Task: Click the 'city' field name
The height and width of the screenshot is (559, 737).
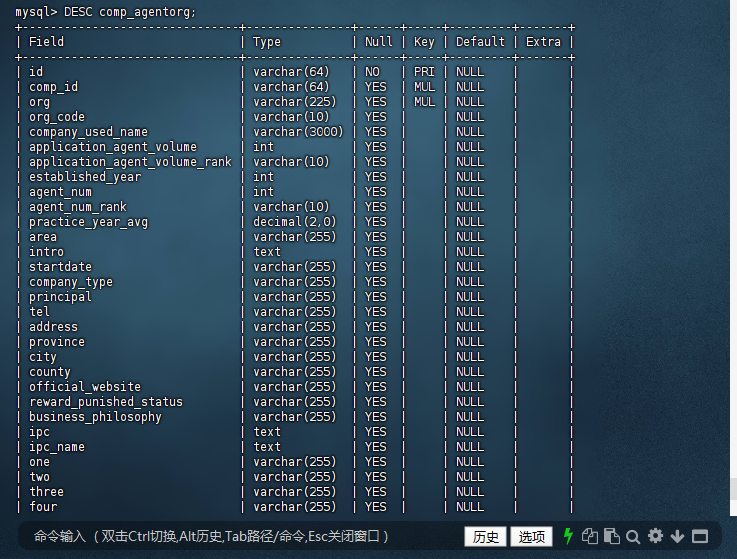Action: point(43,357)
